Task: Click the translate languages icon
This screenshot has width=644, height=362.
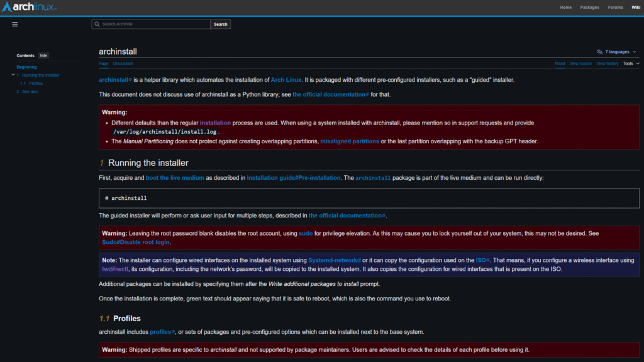Action: [599, 52]
